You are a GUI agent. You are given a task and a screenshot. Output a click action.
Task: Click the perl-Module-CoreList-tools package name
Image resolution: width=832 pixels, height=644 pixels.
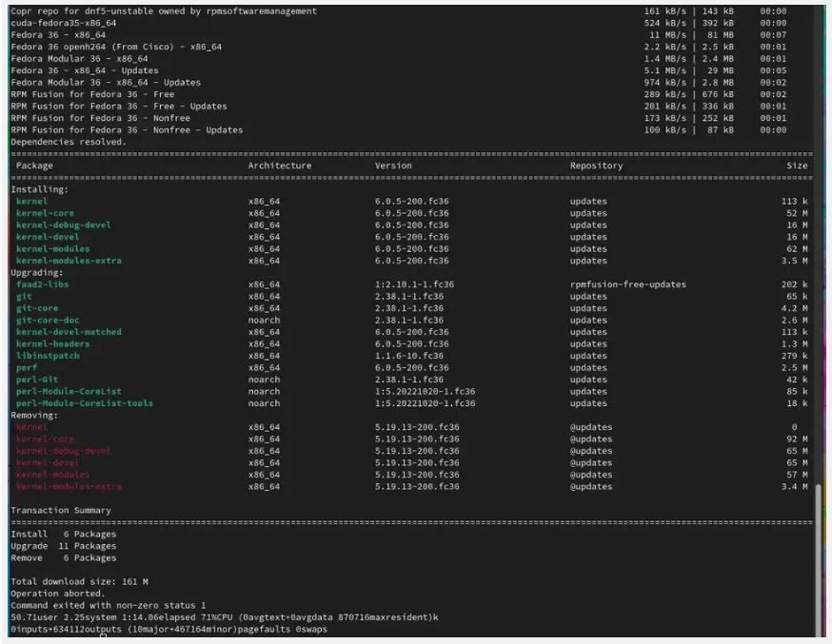85,403
